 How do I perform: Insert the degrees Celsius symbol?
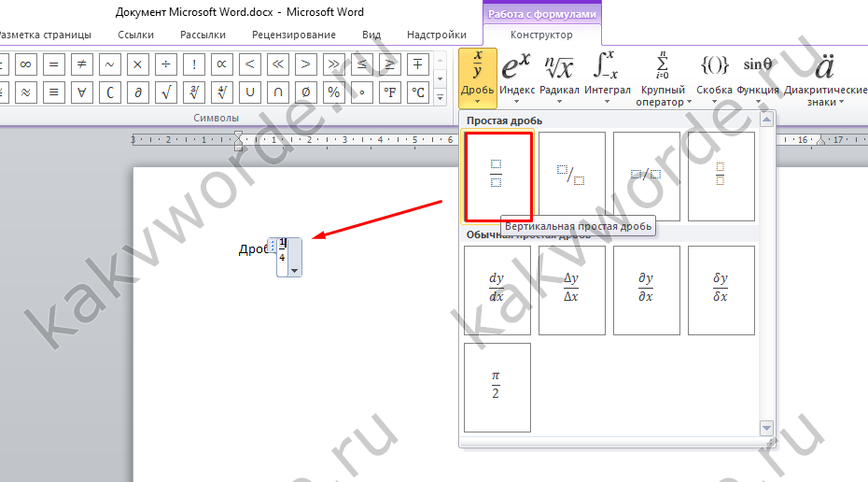click(x=418, y=92)
